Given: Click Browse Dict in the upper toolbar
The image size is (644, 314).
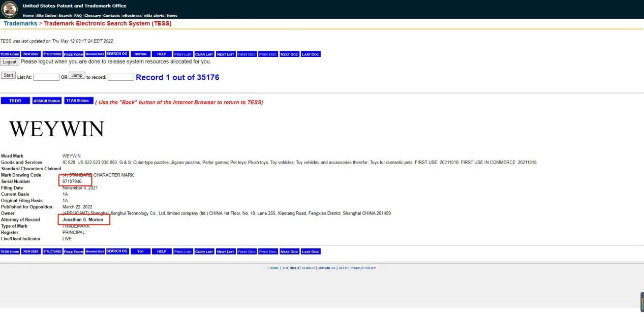Looking at the screenshot, I should (95, 54).
